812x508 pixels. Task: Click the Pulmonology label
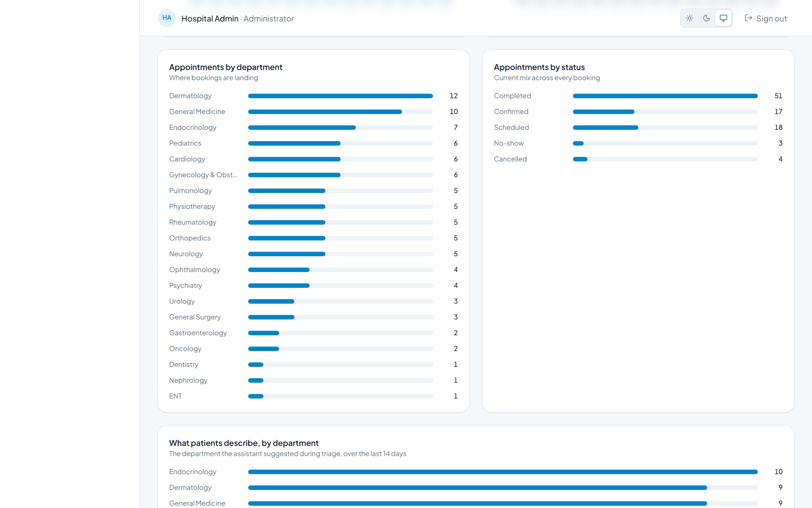[x=190, y=190]
